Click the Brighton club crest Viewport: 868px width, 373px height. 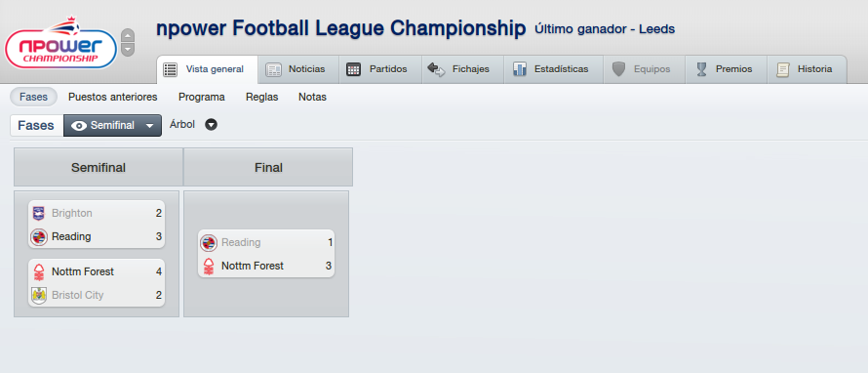pos(38,214)
